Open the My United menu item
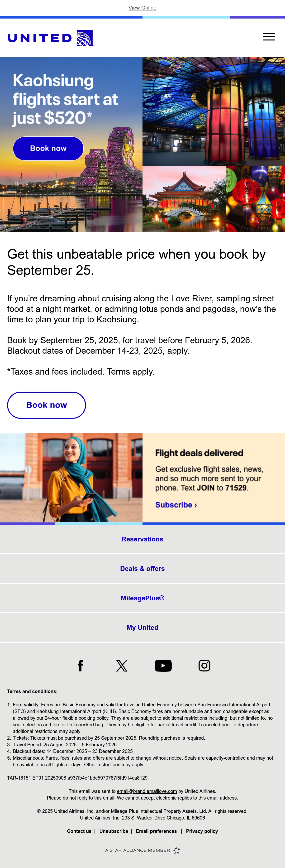Screen dimensions: 285x868 click(142, 628)
